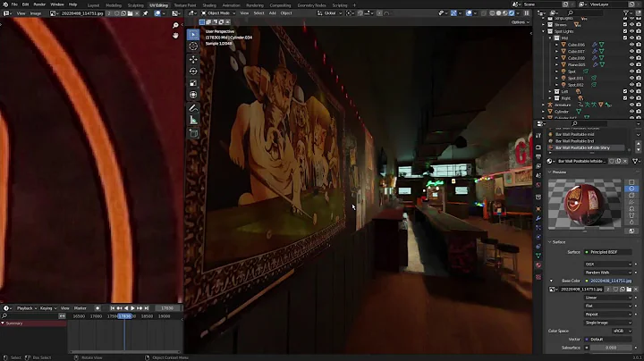Viewport: 644px width, 361px height.
Task: Disable render camera icon for Plane.005
Action: pos(639,65)
